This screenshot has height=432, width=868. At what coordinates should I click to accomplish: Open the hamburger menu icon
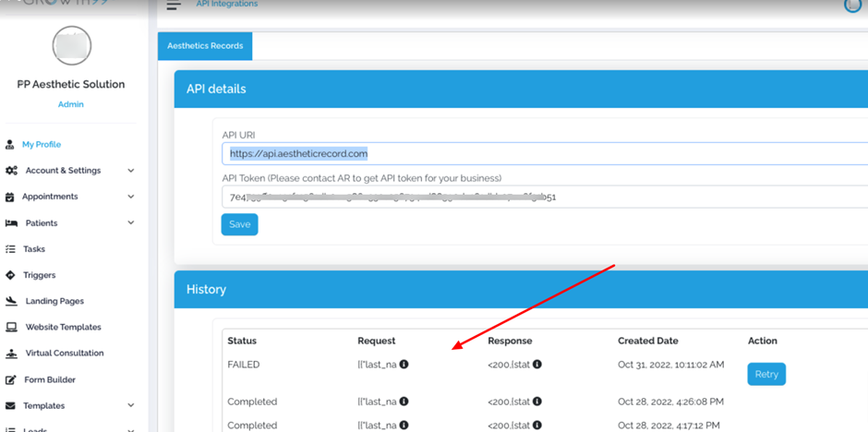point(174,5)
